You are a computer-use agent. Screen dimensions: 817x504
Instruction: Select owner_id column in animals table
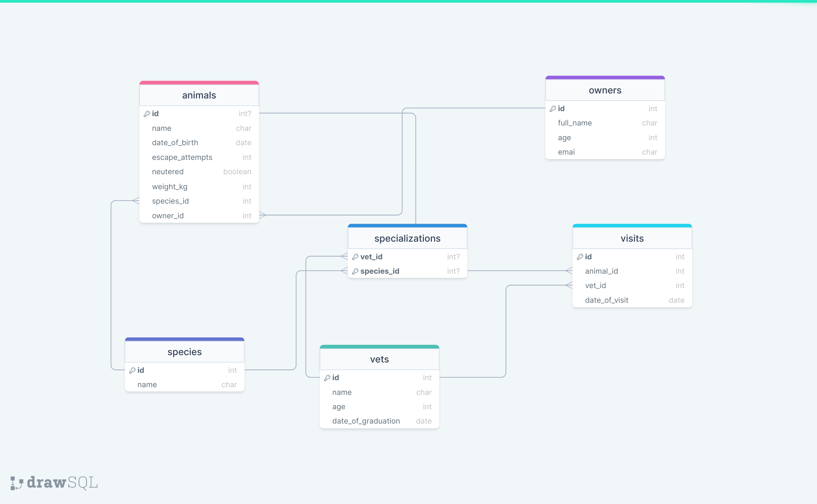(x=168, y=216)
